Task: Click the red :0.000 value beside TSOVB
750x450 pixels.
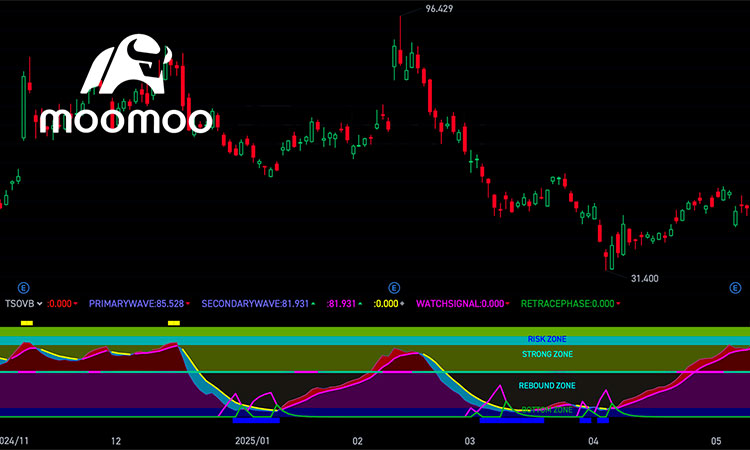Action: (x=59, y=304)
